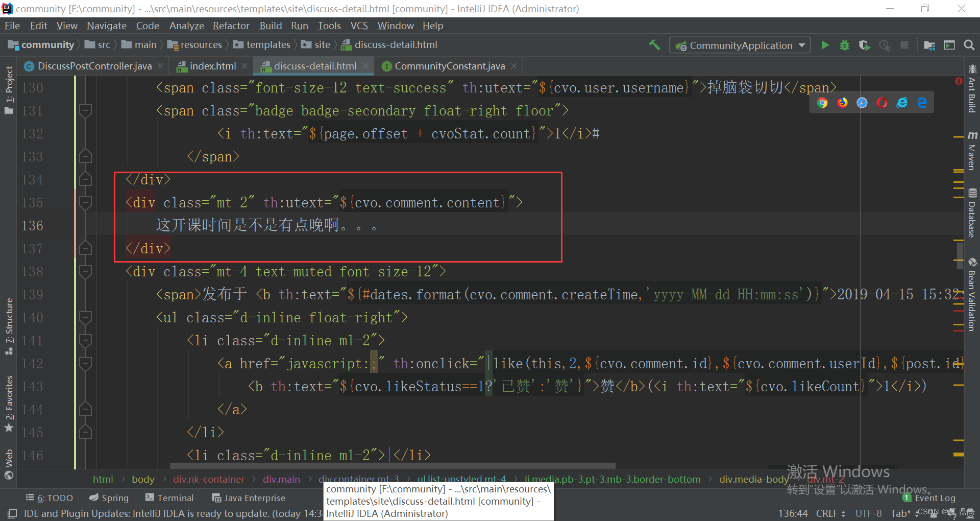This screenshot has height=521, width=980.
Task: Click the Build project hammer icon
Action: coord(654,45)
